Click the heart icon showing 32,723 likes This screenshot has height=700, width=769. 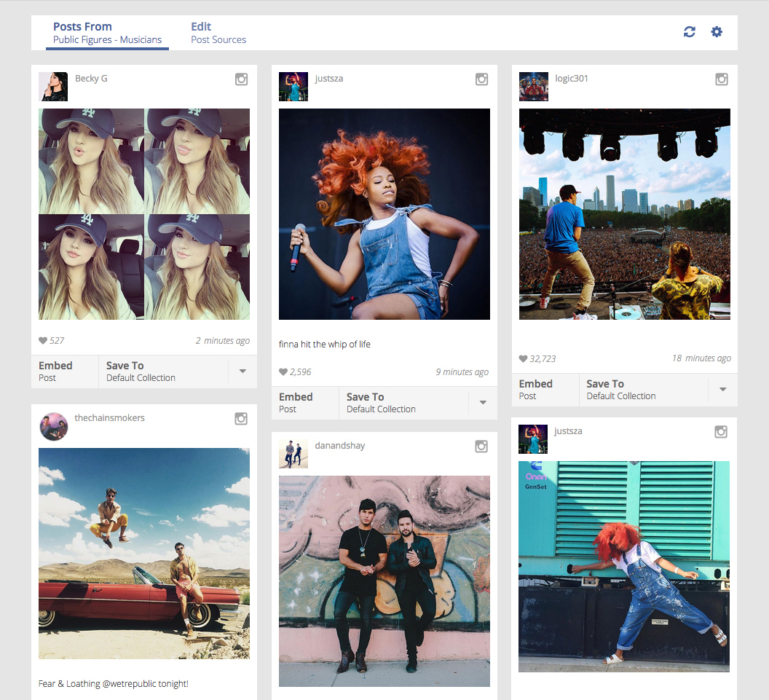524,358
